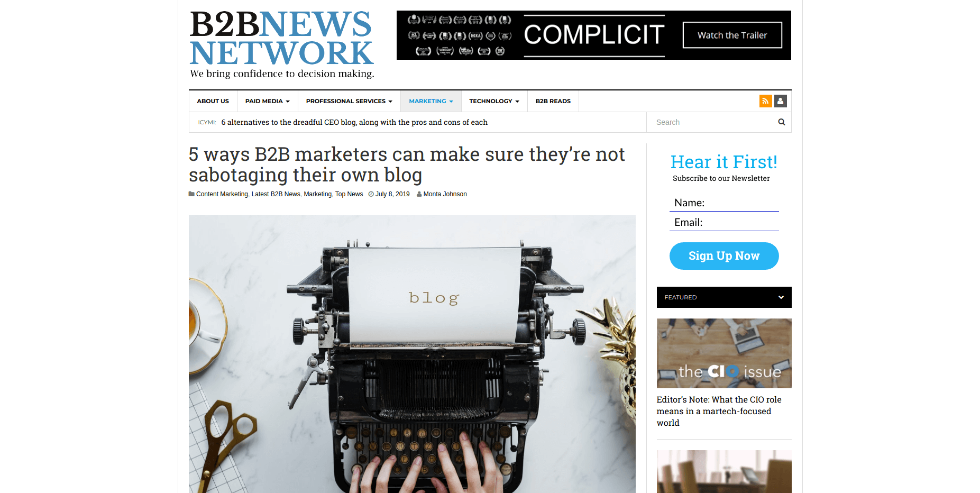The image size is (980, 493).
Task: Expand the Technology menu
Action: 494,101
